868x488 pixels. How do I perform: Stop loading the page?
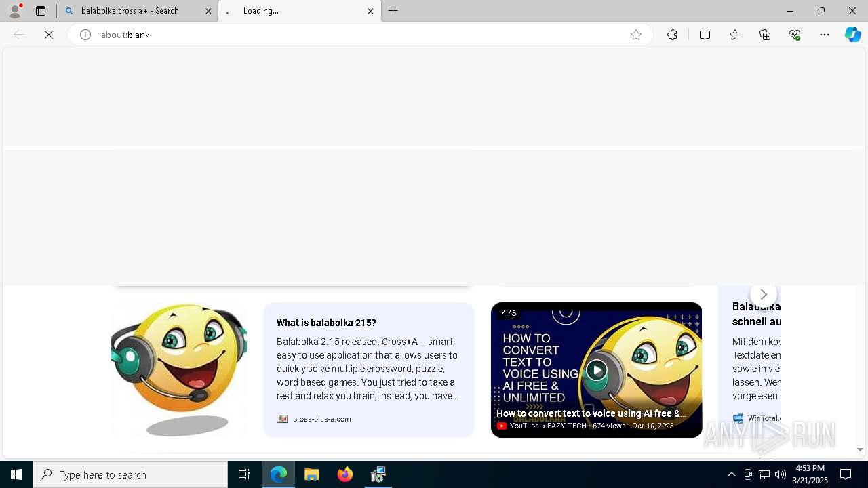(x=49, y=35)
